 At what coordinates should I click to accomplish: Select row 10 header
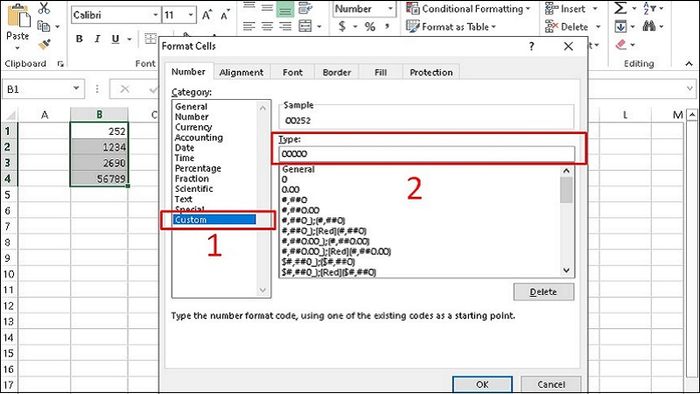point(9,274)
